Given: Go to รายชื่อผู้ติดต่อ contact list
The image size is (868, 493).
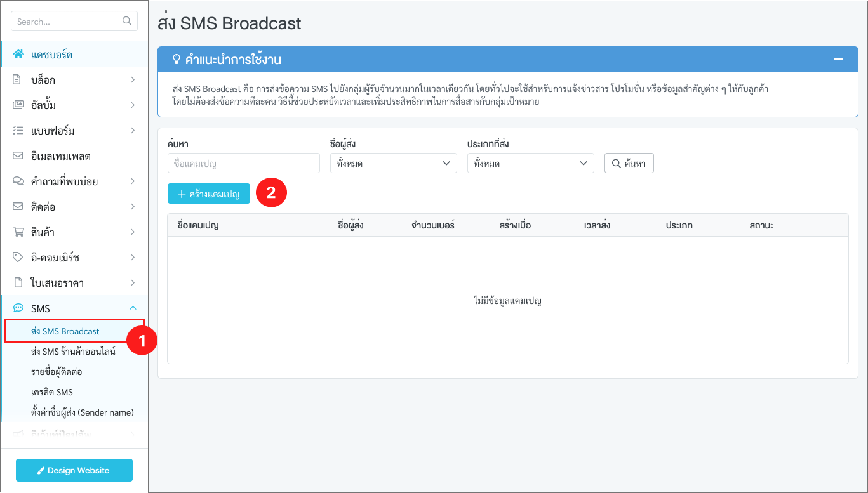Looking at the screenshot, I should click(57, 372).
